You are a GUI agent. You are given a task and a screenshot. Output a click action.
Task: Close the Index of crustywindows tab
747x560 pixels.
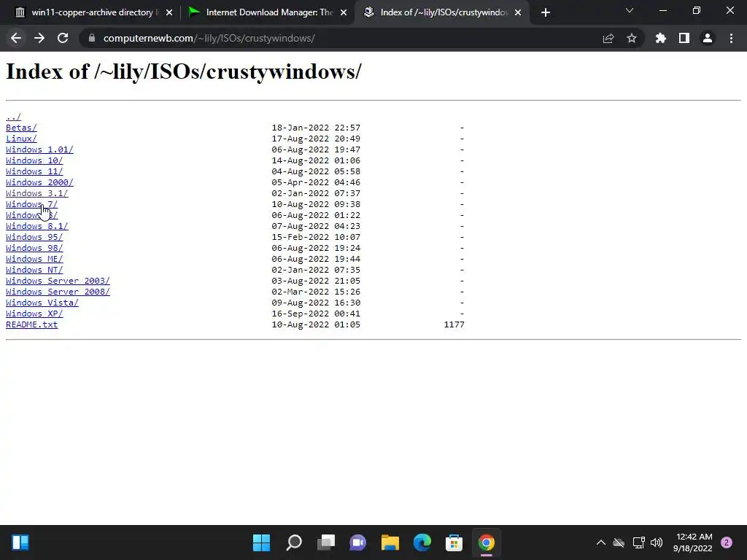[518, 12]
